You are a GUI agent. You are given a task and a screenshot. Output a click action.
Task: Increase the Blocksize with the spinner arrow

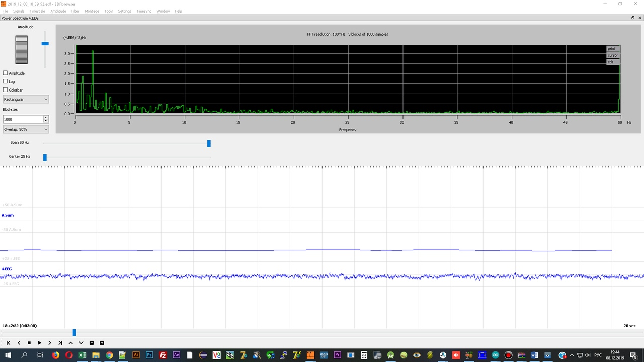[46, 118]
